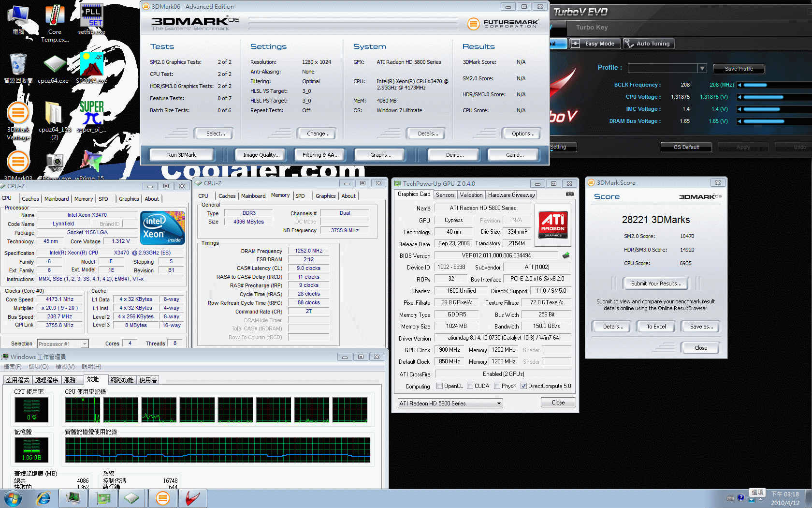Click the Save as... button in 3DMark Score
Image resolution: width=812 pixels, height=508 pixels.
(701, 327)
